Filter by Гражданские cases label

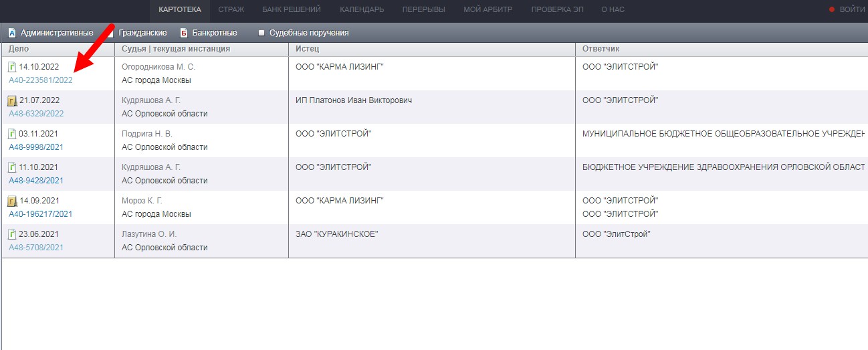[142, 33]
